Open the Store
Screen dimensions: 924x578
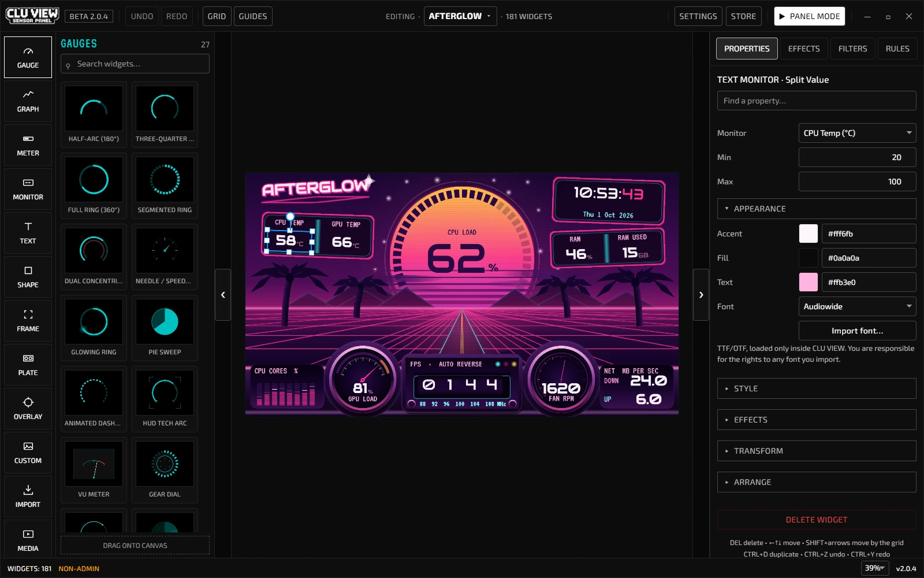(x=743, y=16)
